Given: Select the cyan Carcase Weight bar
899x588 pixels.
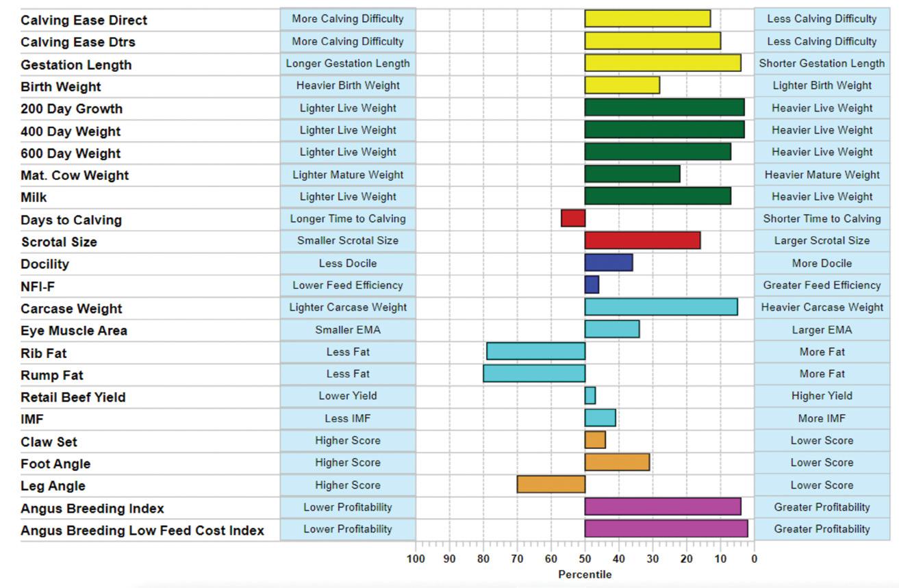Looking at the screenshot, I should 661,307.
